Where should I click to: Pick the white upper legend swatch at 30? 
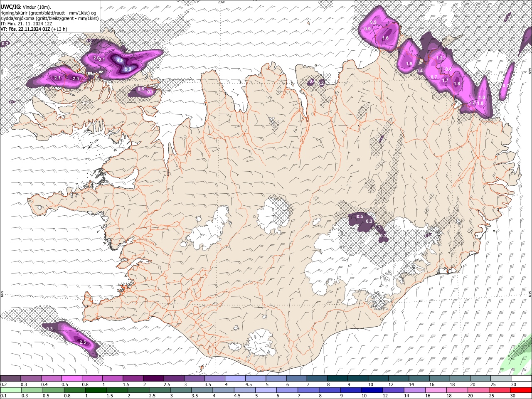pos(521,379)
